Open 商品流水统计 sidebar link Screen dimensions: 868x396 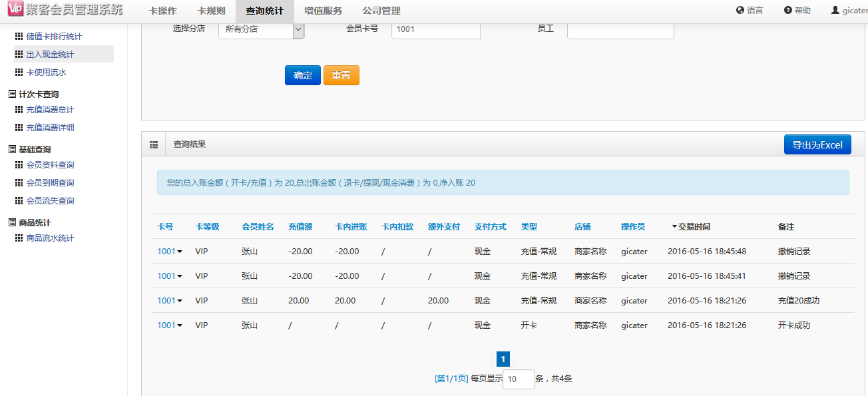click(x=50, y=238)
